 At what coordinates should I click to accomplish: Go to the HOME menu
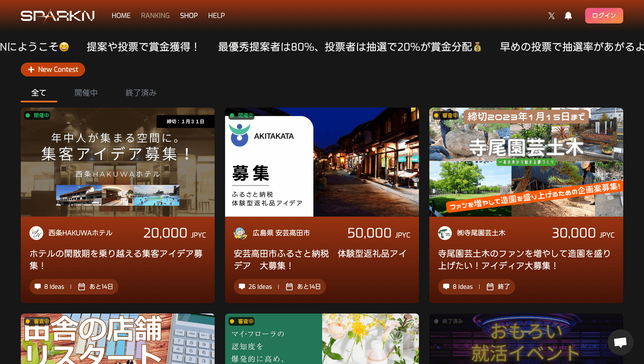pyautogui.click(x=121, y=16)
